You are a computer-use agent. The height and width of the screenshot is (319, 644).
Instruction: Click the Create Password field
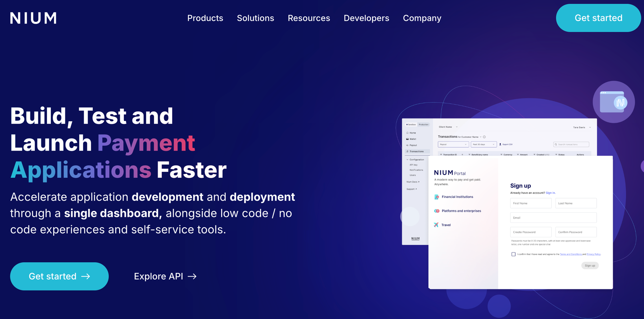tap(531, 232)
